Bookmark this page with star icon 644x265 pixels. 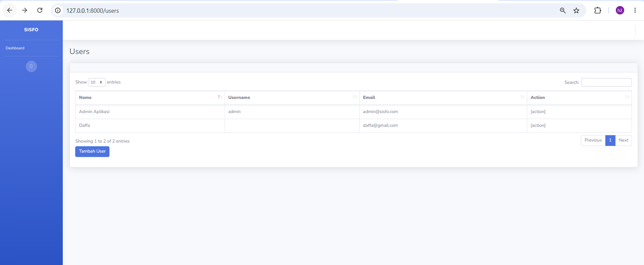pos(576,10)
